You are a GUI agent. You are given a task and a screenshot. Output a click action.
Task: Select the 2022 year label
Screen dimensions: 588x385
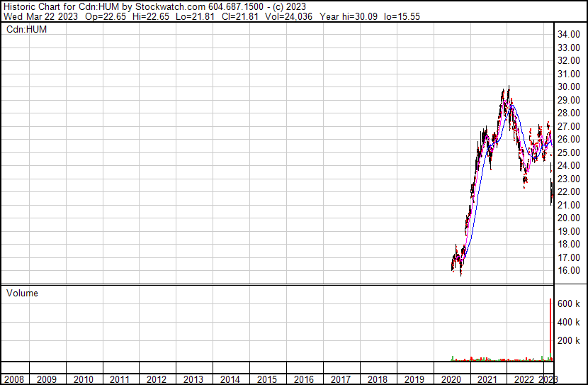[x=524, y=379]
